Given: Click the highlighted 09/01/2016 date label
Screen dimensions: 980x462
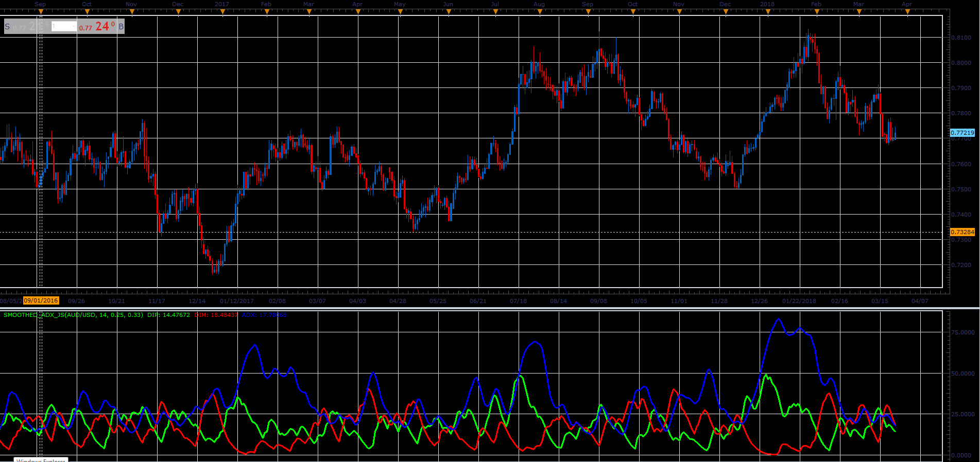Looking at the screenshot, I should pyautogui.click(x=41, y=300).
